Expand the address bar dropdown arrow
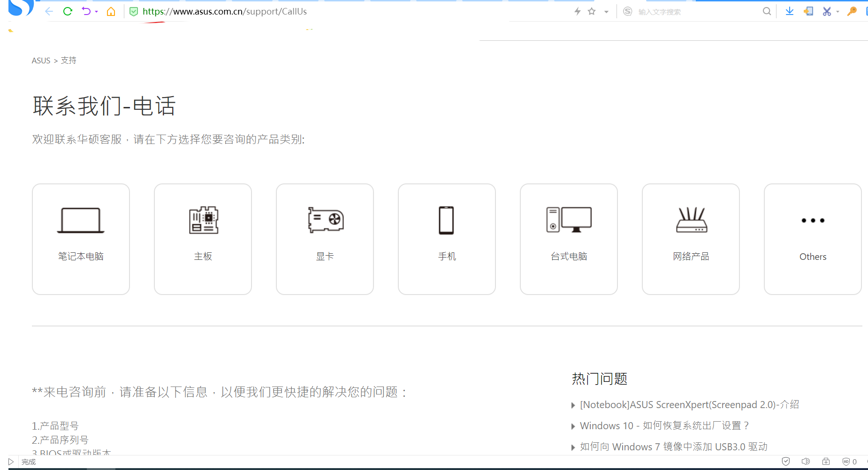This screenshot has height=470, width=868. tap(606, 12)
